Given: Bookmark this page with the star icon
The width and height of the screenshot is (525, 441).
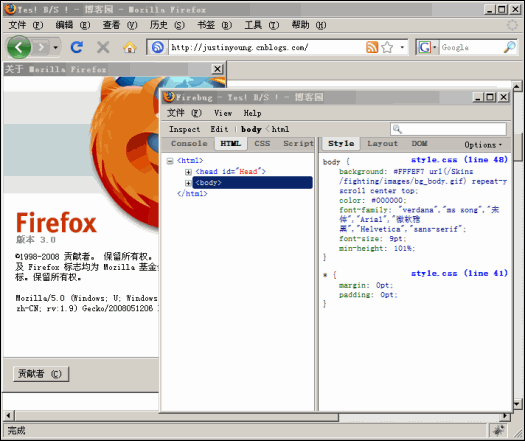Looking at the screenshot, I should point(387,47).
